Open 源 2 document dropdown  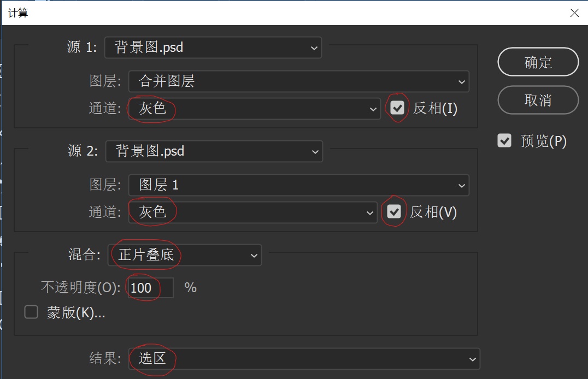[x=214, y=151]
